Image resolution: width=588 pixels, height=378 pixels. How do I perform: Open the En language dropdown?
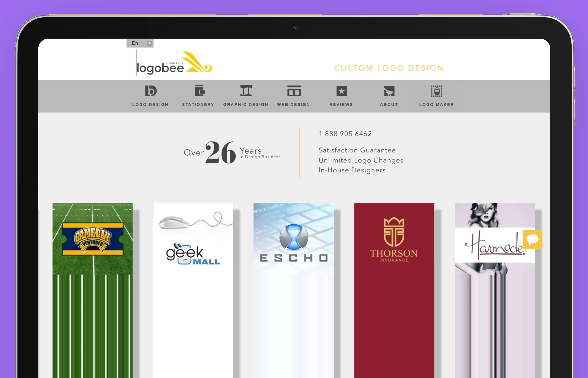click(140, 43)
